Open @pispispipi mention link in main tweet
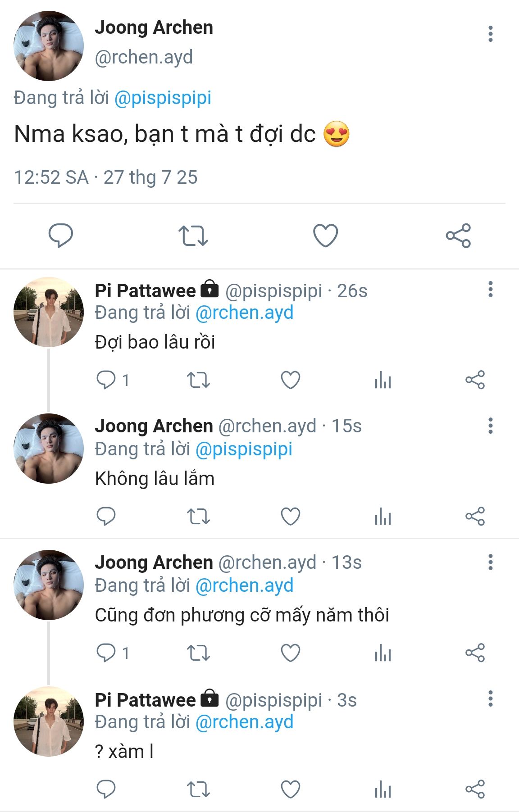This screenshot has height=812, width=519. [163, 98]
